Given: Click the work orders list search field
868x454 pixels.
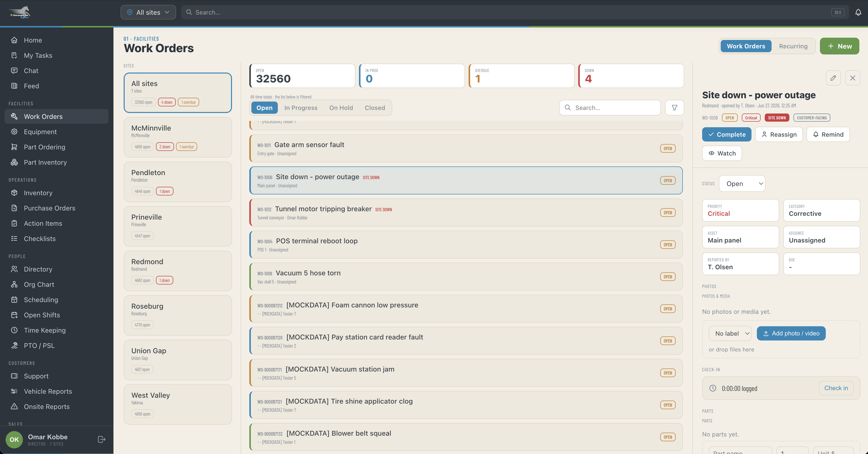Looking at the screenshot, I should click(x=610, y=108).
